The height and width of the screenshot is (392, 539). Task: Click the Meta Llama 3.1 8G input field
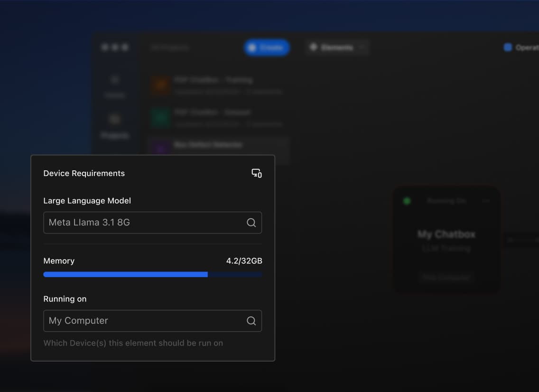click(142, 222)
